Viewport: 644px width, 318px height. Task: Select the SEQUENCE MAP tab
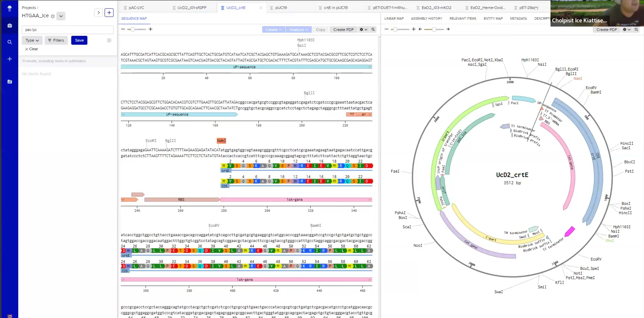coord(134,19)
